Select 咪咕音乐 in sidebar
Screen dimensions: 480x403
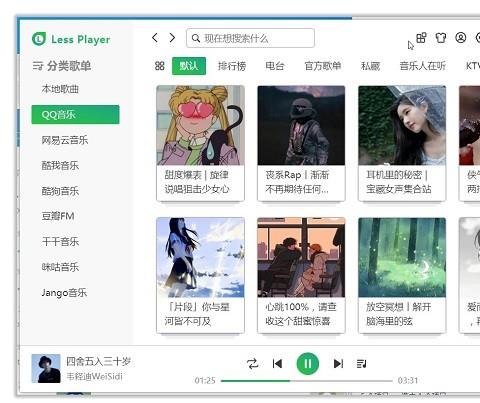60,267
